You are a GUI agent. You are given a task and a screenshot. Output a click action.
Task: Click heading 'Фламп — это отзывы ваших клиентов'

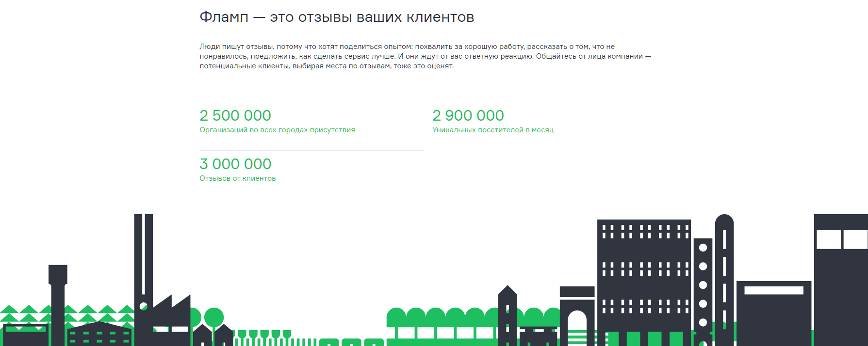click(x=337, y=17)
